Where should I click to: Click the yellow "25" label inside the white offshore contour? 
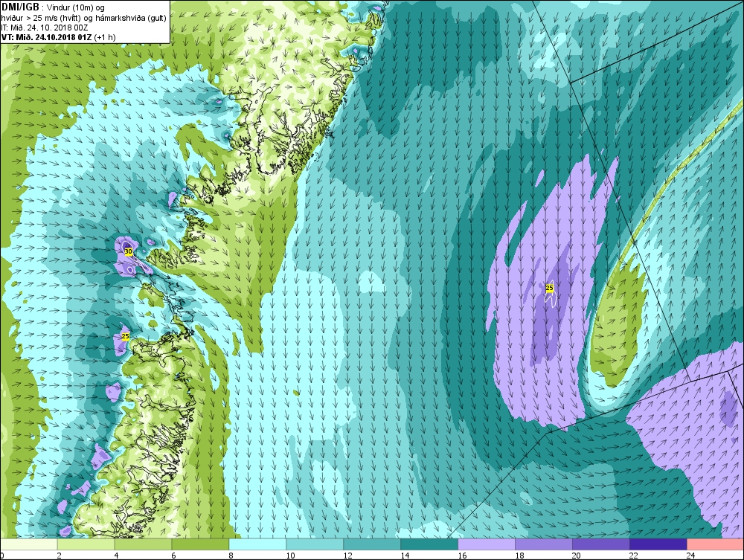tap(550, 288)
